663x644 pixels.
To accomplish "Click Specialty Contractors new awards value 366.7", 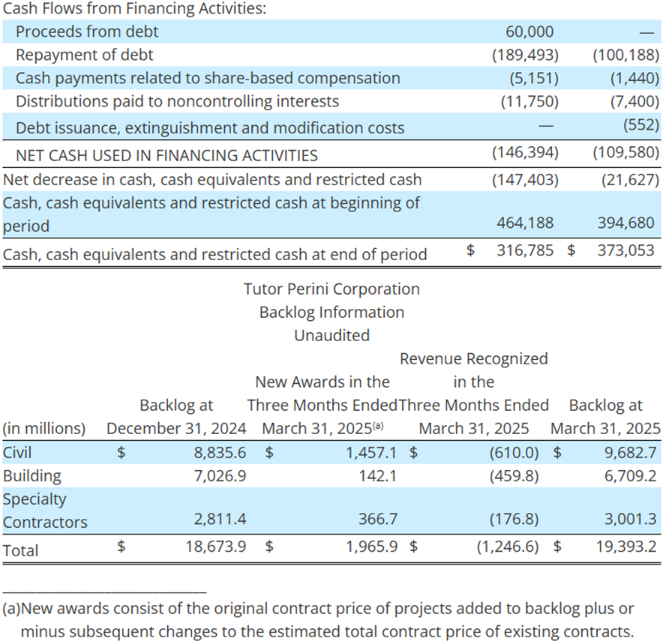I will 378,519.
